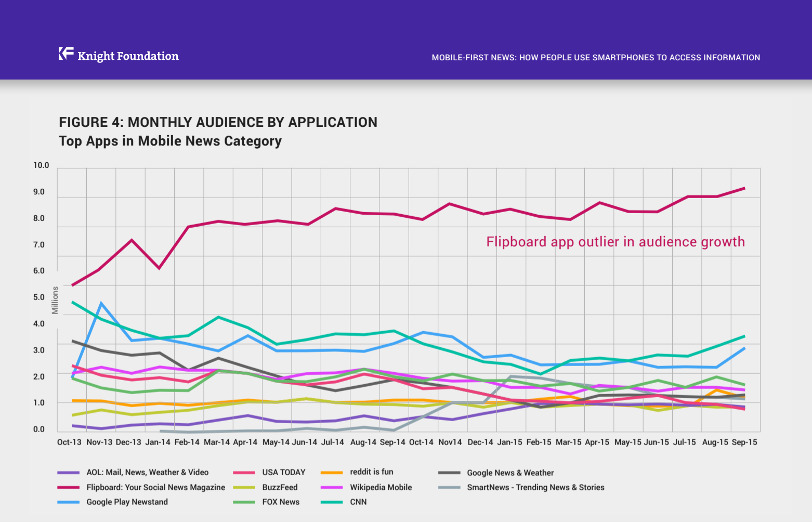812x522 pixels.
Task: Click the Aug-14 x-axis label
Action: 363,442
